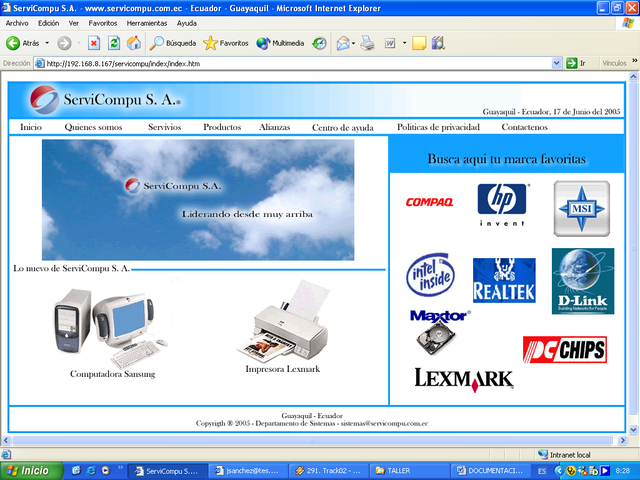
Task: Click the HP invent brand logo
Action: 502,205
